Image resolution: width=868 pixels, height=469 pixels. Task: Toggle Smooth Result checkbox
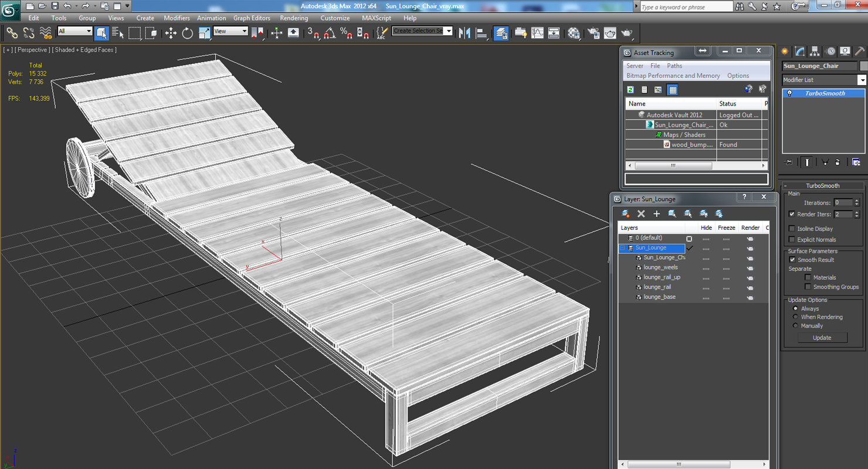792,260
